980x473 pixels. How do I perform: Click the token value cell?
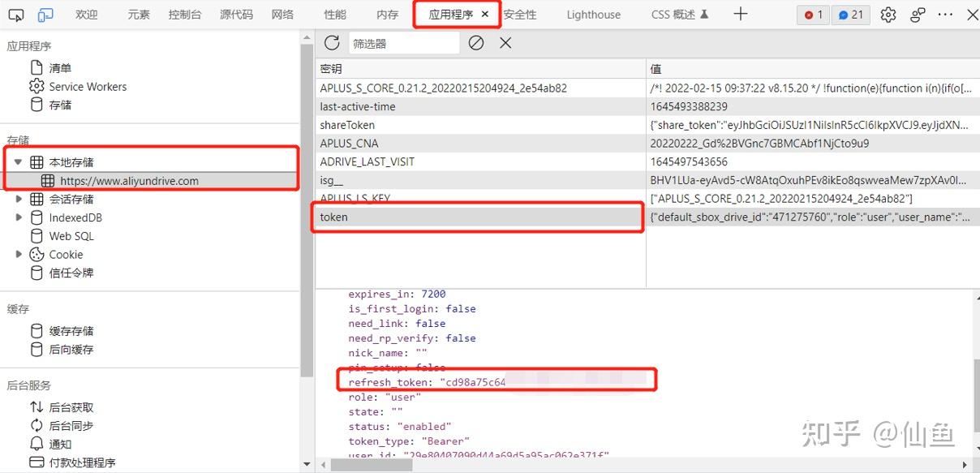(813, 217)
